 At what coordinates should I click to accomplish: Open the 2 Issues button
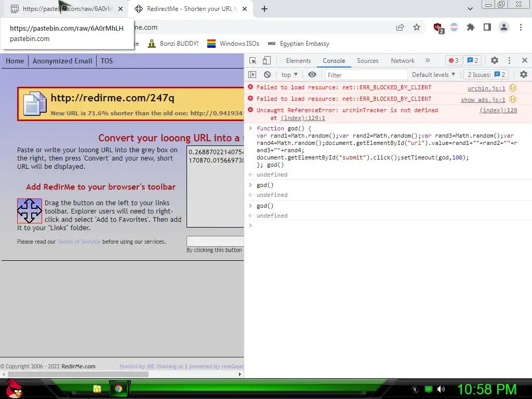point(486,75)
